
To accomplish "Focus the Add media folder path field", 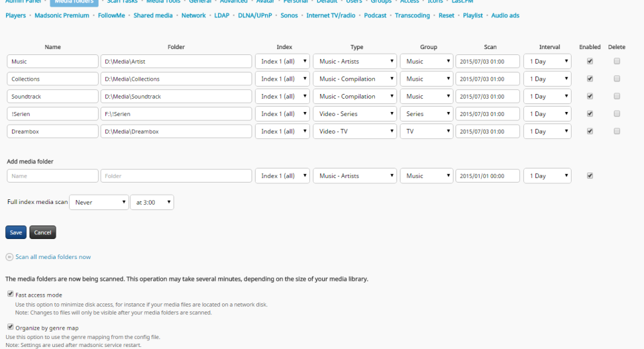I will pos(176,176).
